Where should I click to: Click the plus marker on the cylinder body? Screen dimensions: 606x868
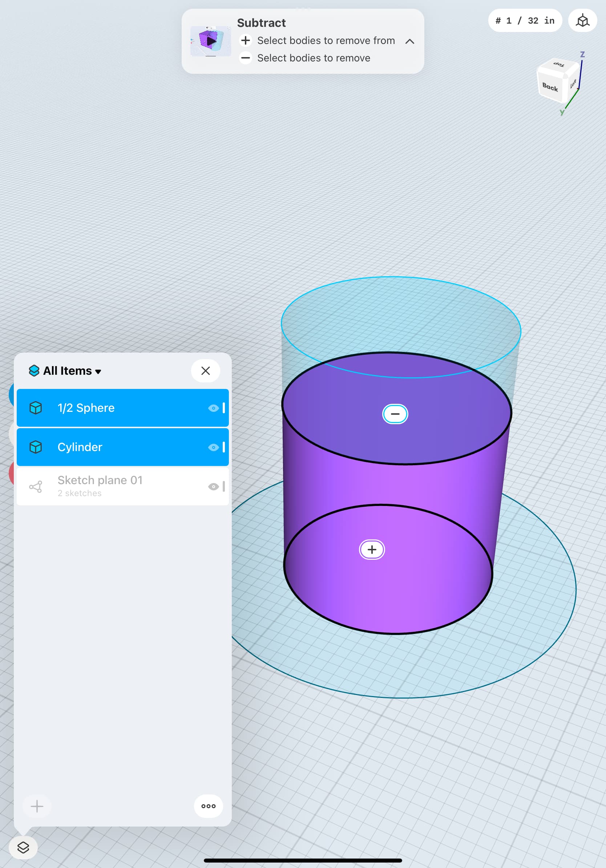[372, 550]
